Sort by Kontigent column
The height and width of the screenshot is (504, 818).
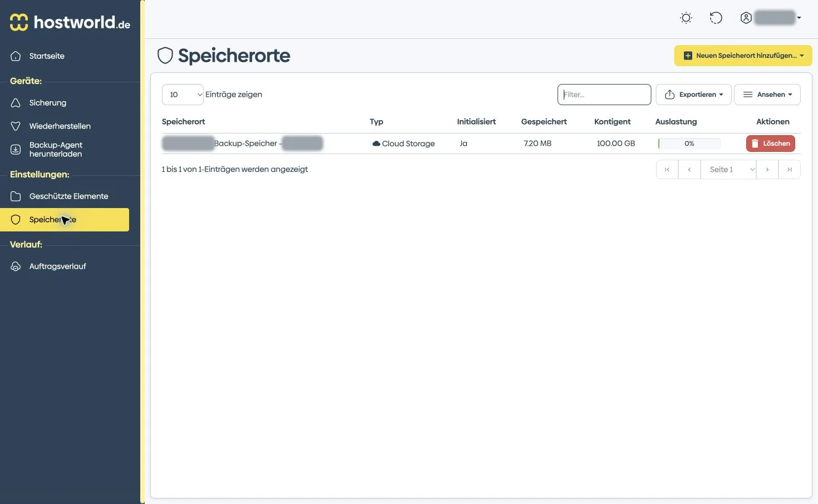click(612, 122)
